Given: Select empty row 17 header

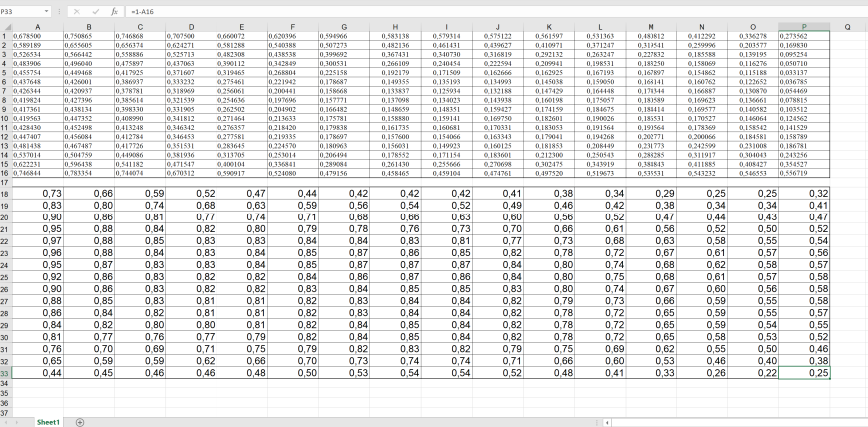Looking at the screenshot, I should [6, 182].
